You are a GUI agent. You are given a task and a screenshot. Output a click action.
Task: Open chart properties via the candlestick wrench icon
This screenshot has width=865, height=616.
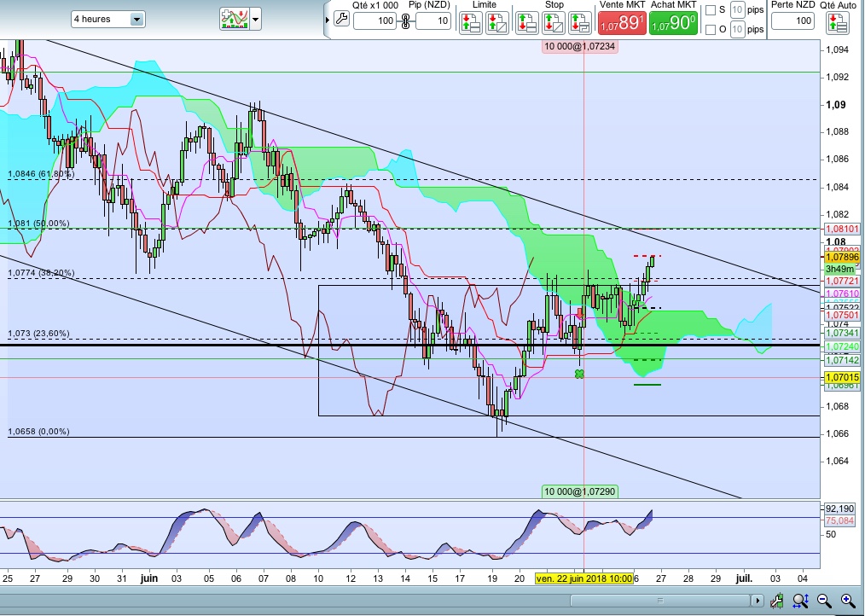776,601
